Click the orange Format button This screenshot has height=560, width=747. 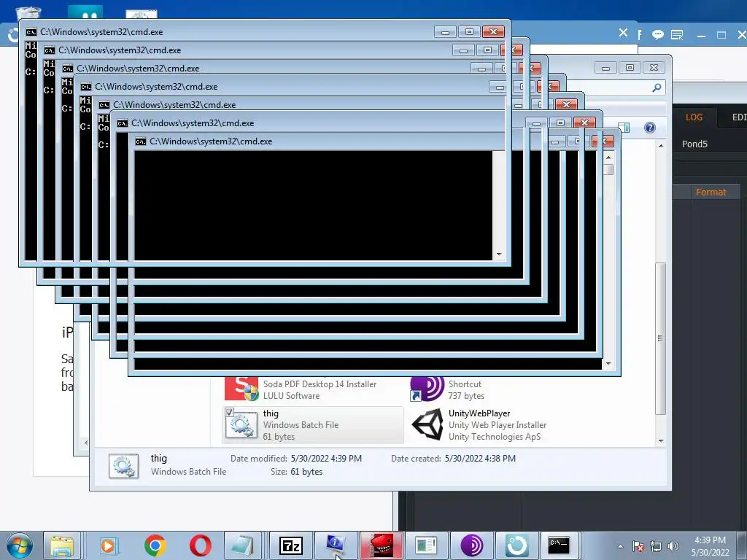pos(711,192)
